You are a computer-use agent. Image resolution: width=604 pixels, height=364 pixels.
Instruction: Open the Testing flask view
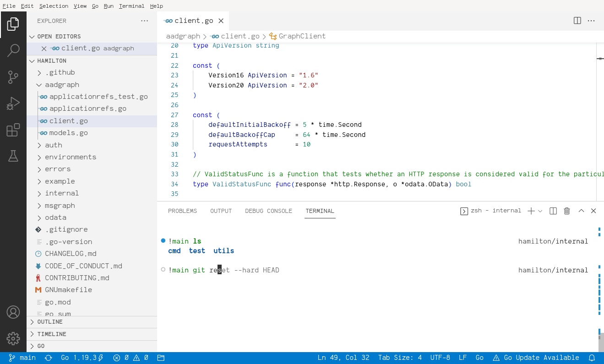point(13,157)
